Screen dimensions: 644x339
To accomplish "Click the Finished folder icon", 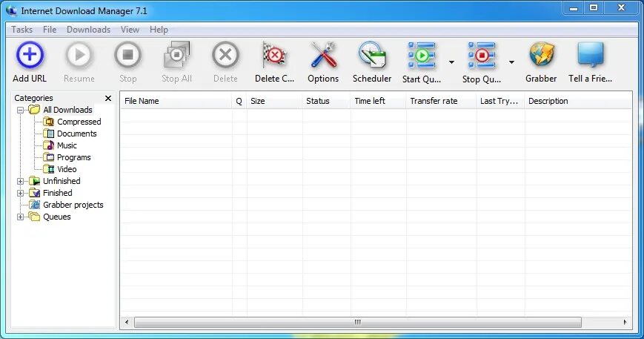I will tap(35, 193).
